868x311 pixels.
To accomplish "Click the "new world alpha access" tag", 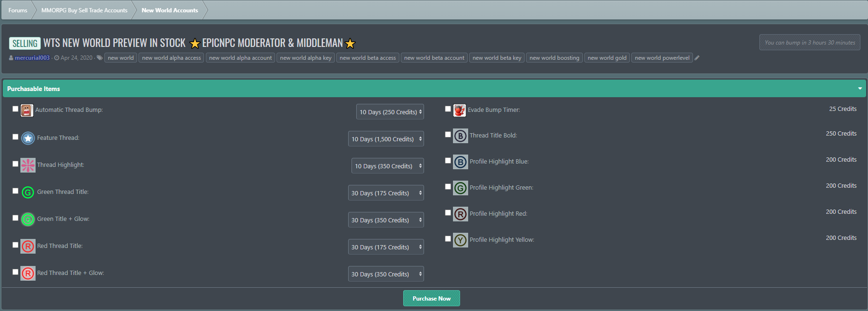I will point(171,58).
